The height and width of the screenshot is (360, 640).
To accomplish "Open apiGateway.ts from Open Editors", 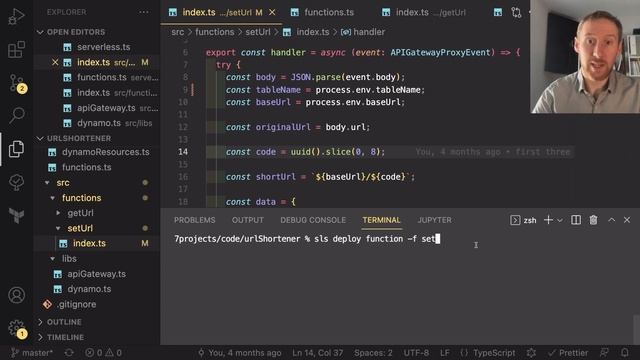I will click(x=106, y=108).
